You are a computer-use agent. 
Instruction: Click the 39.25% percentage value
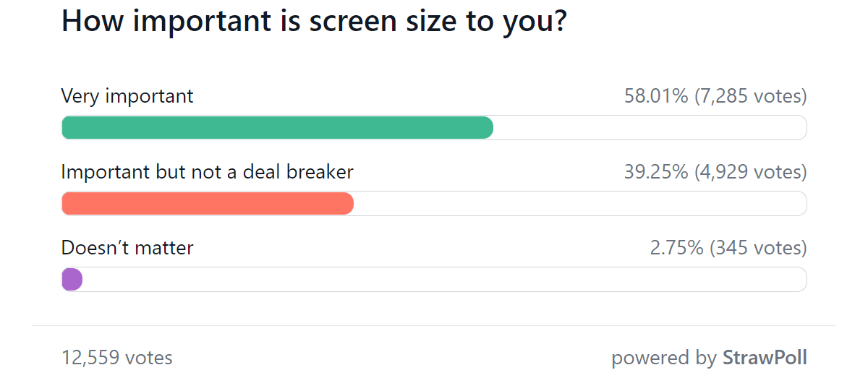656,172
